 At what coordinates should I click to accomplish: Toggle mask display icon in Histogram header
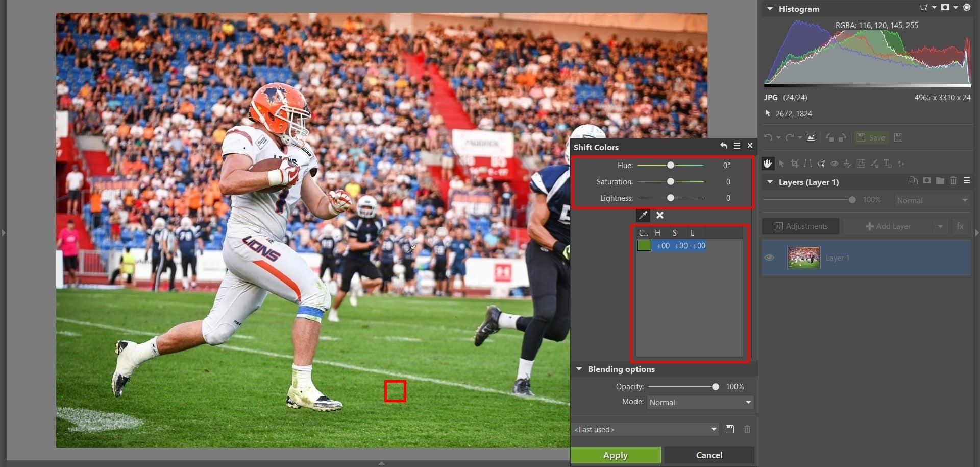[945, 8]
